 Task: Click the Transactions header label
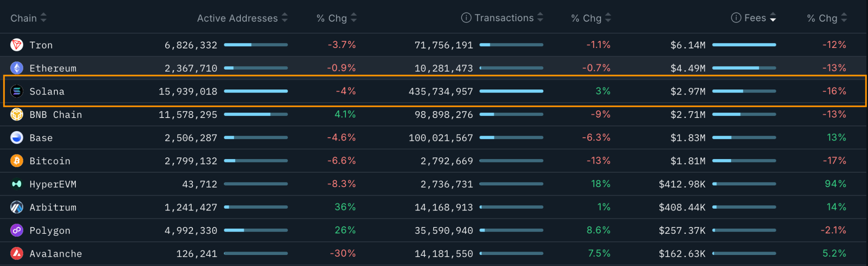504,18
